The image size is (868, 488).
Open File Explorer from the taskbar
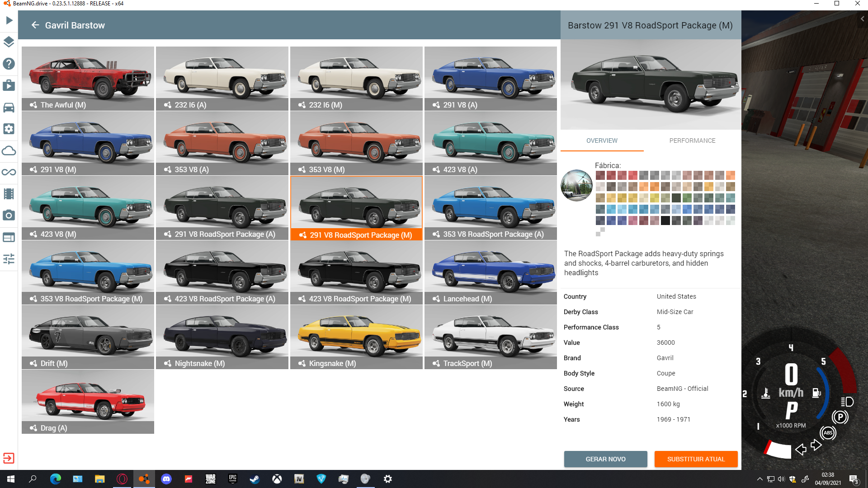click(99, 479)
